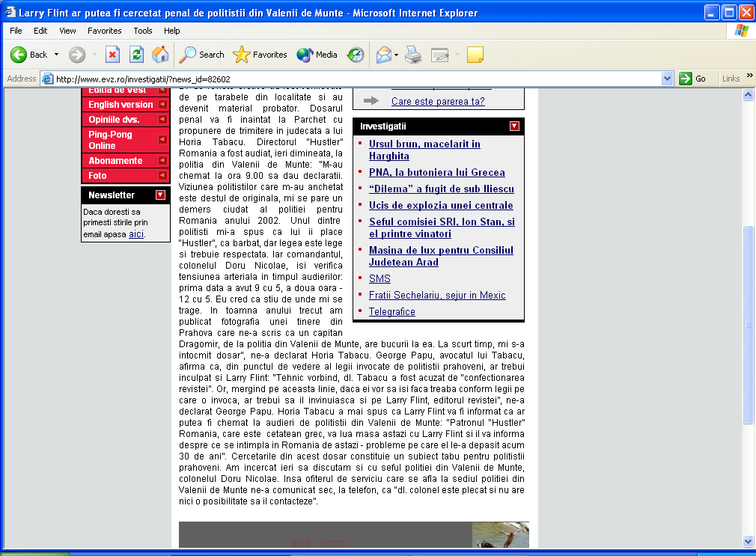Image resolution: width=756 pixels, height=556 pixels.
Task: Click the arrow icon beside Ping-Pong Online
Action: point(162,139)
